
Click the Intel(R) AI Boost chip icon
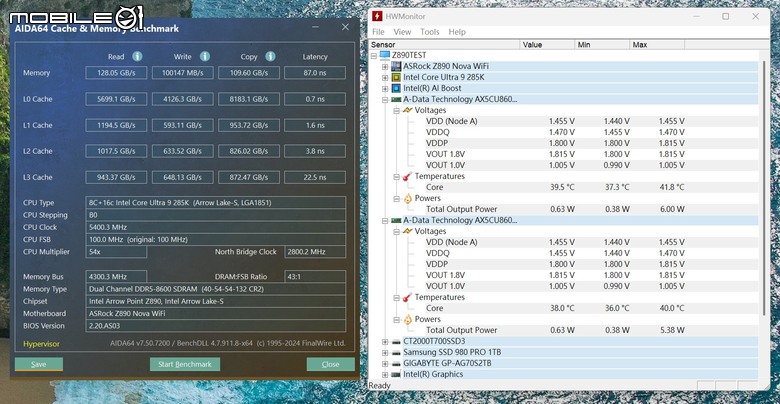click(x=396, y=88)
